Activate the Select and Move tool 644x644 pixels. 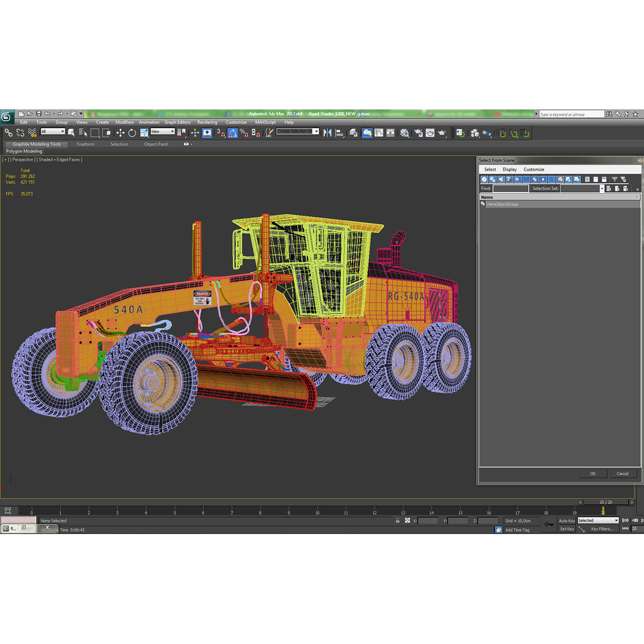[120, 133]
